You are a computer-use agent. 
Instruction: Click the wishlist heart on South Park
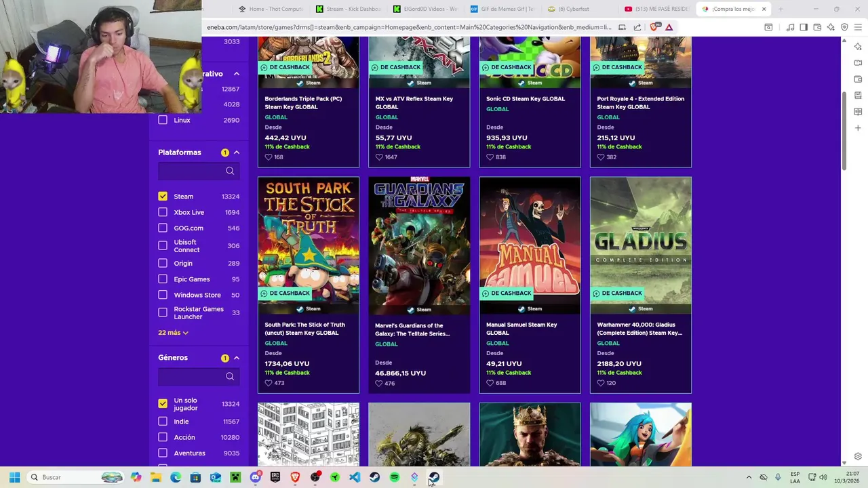(x=269, y=383)
